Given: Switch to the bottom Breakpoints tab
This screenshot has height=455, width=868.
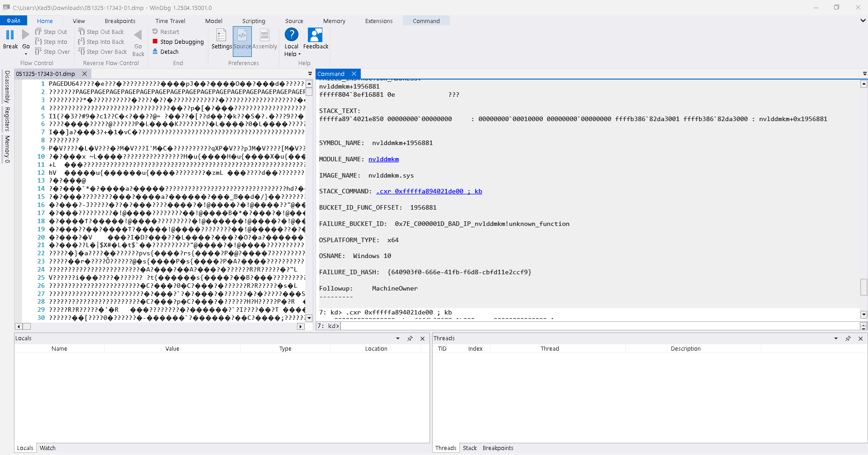Looking at the screenshot, I should click(x=498, y=448).
